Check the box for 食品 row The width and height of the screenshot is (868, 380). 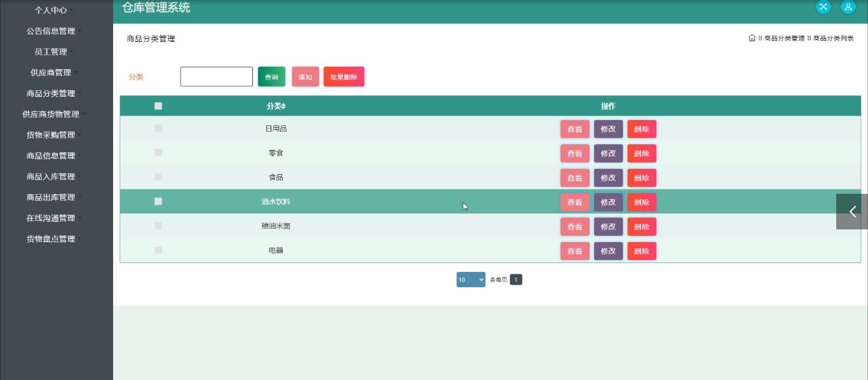[158, 177]
